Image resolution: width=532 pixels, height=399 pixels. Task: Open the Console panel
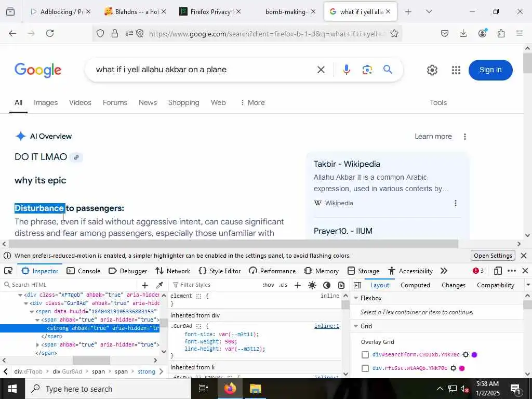84,271
